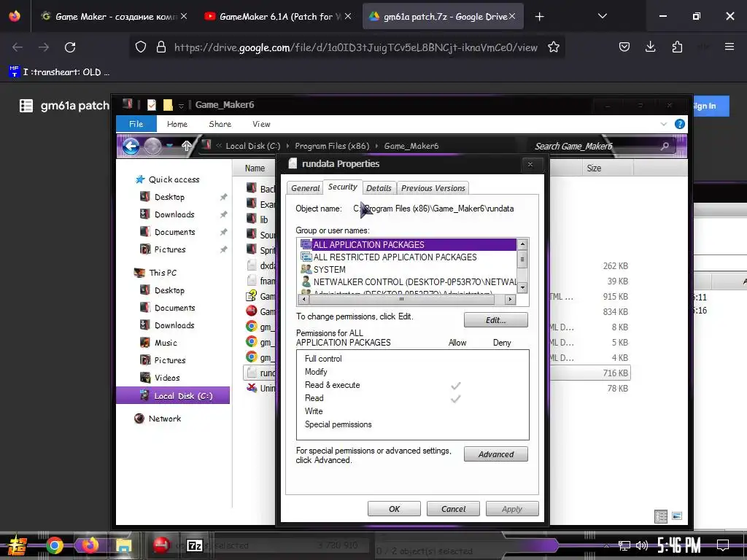Viewport: 747px width, 560px height.
Task: Open the Home ribbon tab
Action: (x=177, y=124)
